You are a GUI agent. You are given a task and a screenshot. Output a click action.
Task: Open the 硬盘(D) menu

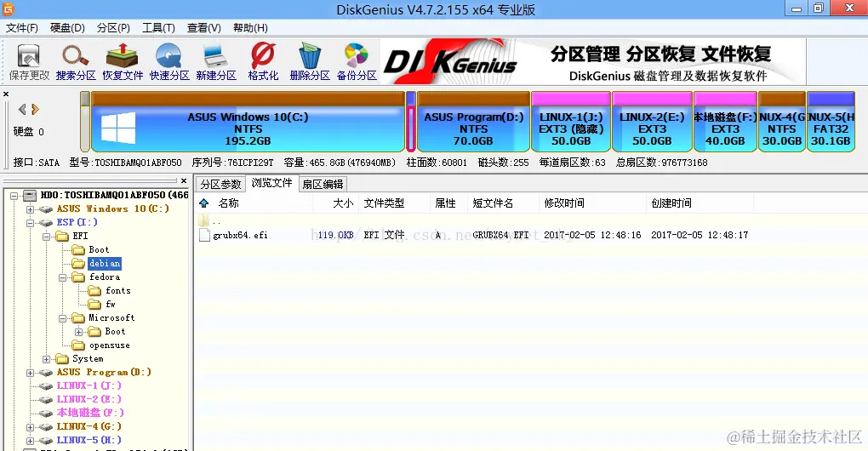[67, 28]
